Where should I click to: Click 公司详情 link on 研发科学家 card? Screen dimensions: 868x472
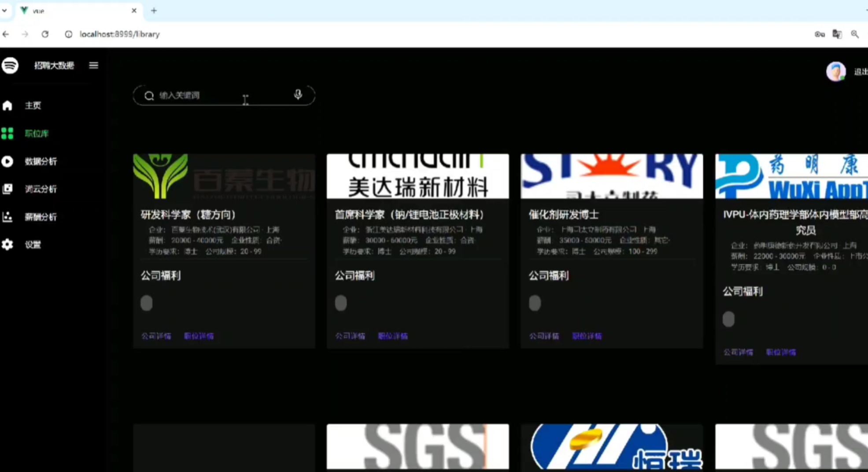tap(156, 336)
